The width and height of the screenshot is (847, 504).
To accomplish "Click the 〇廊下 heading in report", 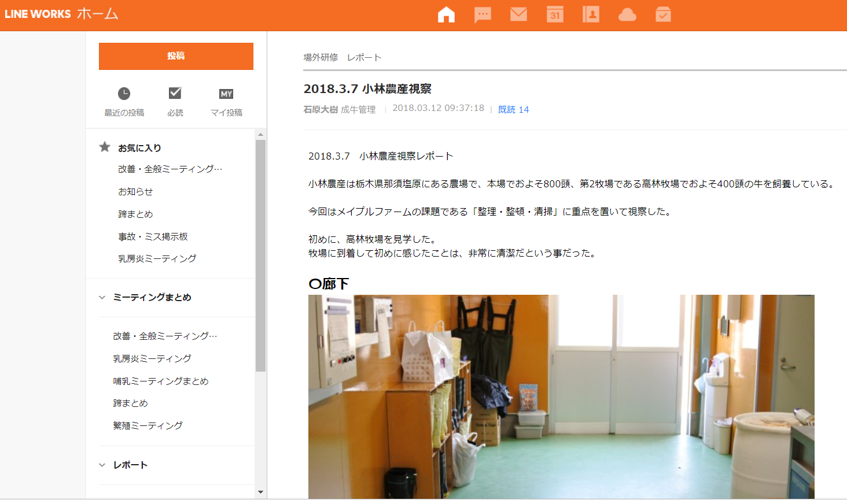I will click(329, 284).
